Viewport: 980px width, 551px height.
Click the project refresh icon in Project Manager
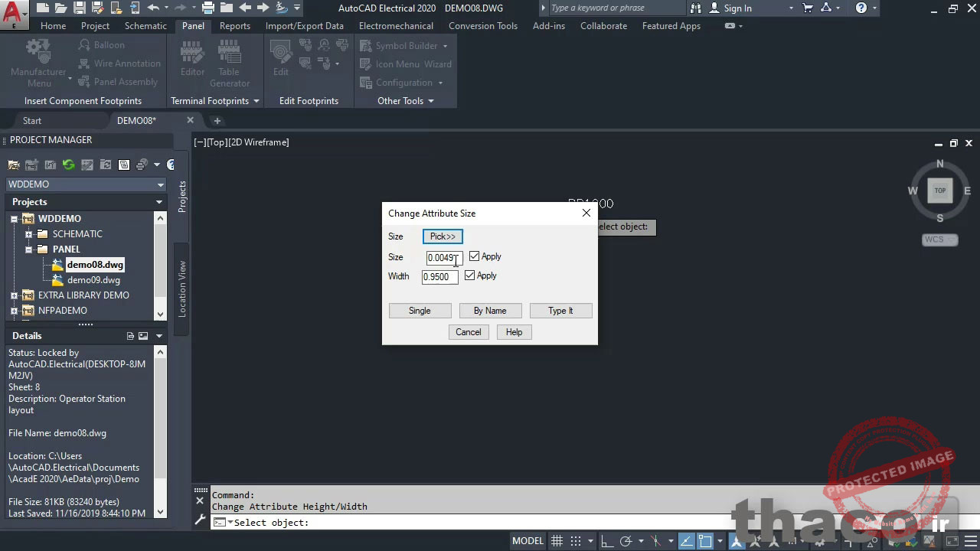coord(68,164)
